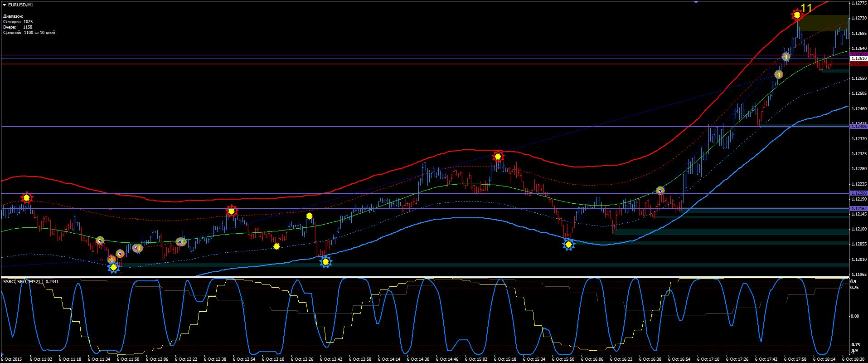This screenshot has height=363, width=868.
Task: Click the price scale value 1.11965
Action: click(x=859, y=275)
